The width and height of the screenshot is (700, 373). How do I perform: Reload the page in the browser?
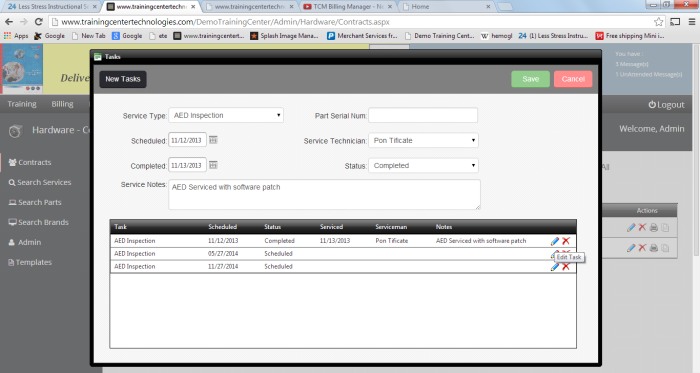pyautogui.click(x=39, y=22)
